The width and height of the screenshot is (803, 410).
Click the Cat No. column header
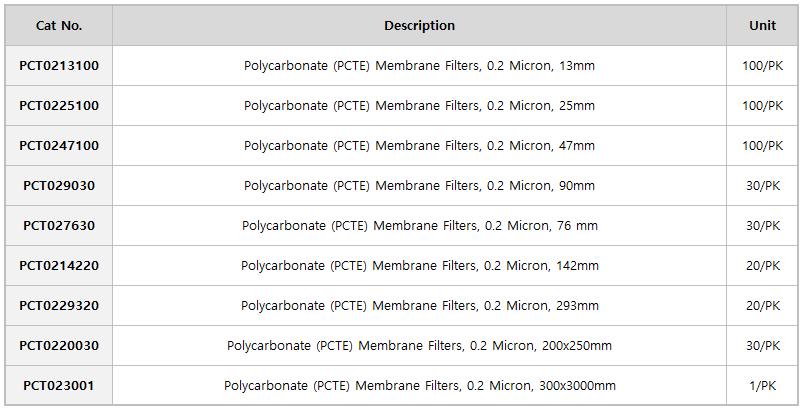pyautogui.click(x=59, y=26)
